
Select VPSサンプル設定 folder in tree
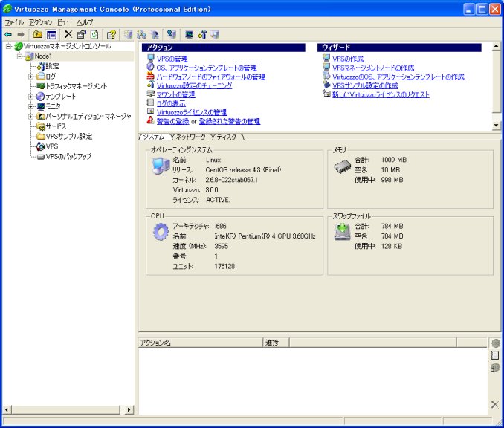(69, 136)
